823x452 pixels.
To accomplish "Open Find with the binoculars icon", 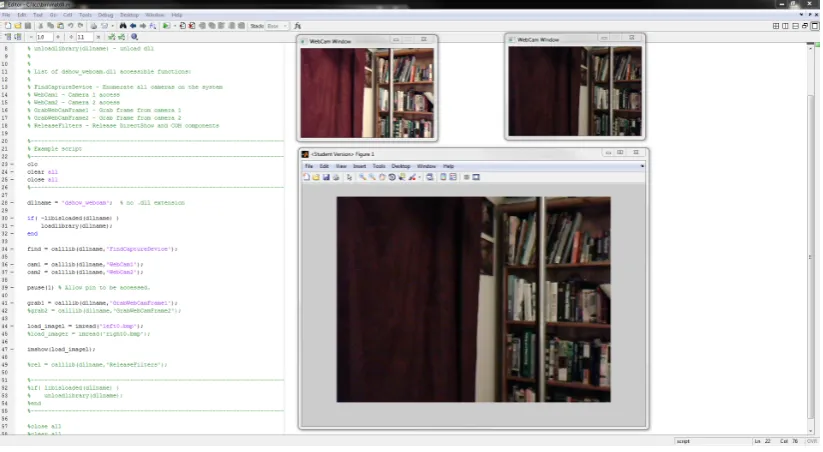I will point(123,26).
